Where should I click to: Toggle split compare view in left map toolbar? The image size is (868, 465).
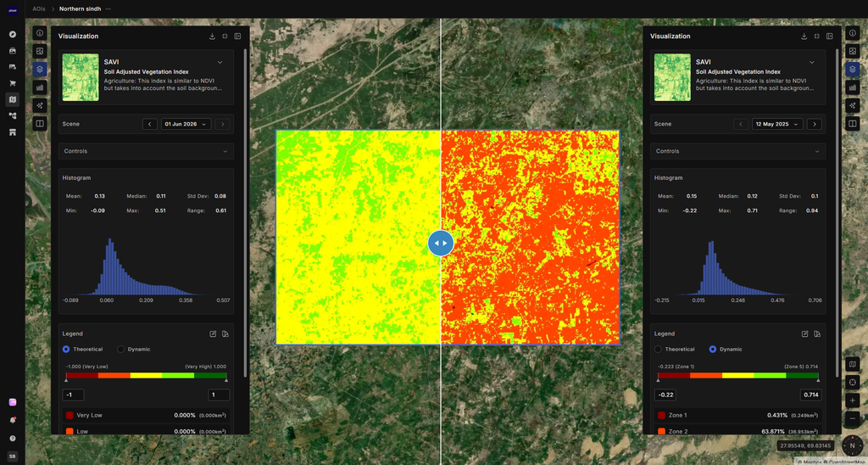(40, 124)
